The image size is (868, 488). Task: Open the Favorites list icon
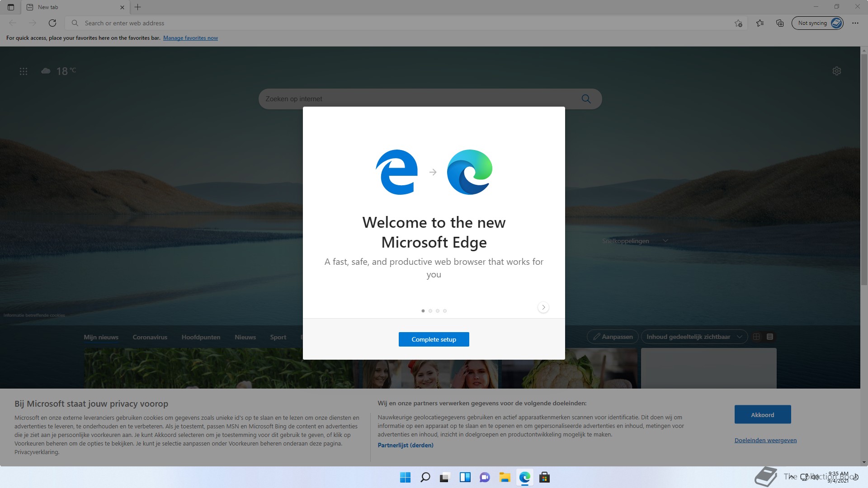pos(760,23)
